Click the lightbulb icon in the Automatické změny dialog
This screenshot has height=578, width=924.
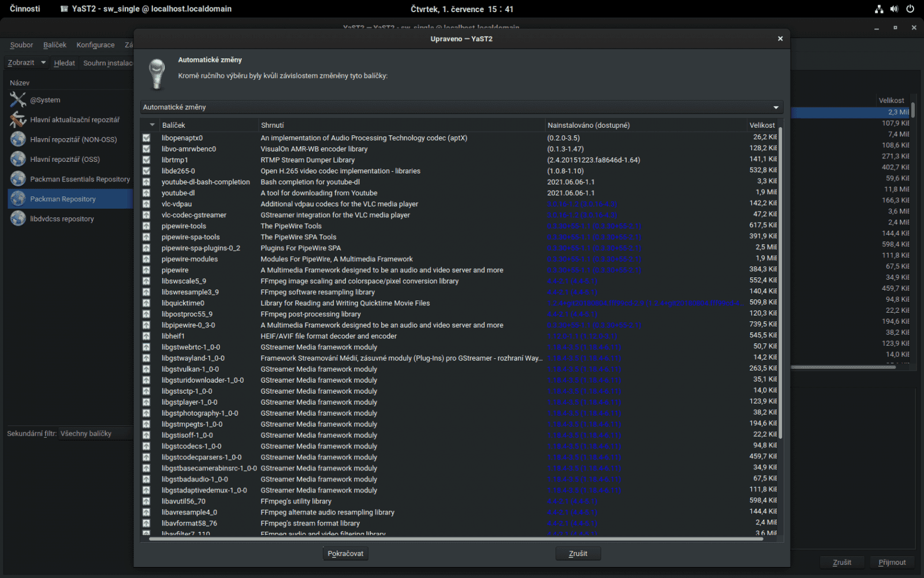tap(157, 73)
